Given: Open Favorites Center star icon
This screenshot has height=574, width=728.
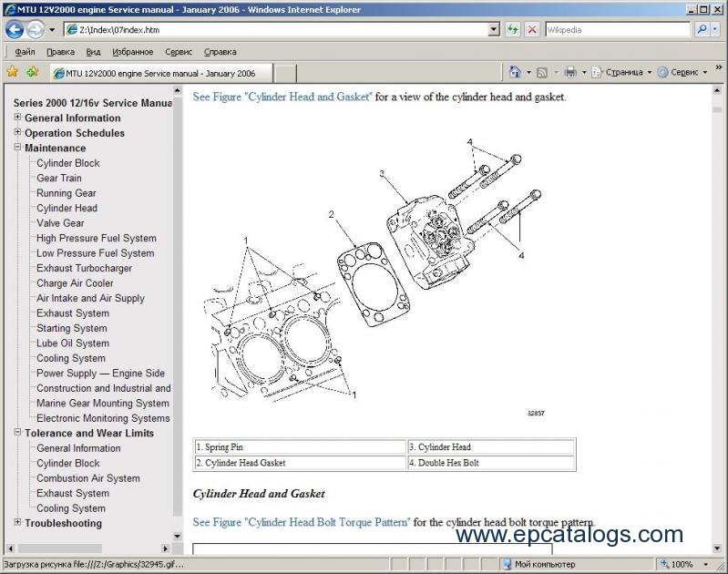Looking at the screenshot, I should tap(12, 72).
